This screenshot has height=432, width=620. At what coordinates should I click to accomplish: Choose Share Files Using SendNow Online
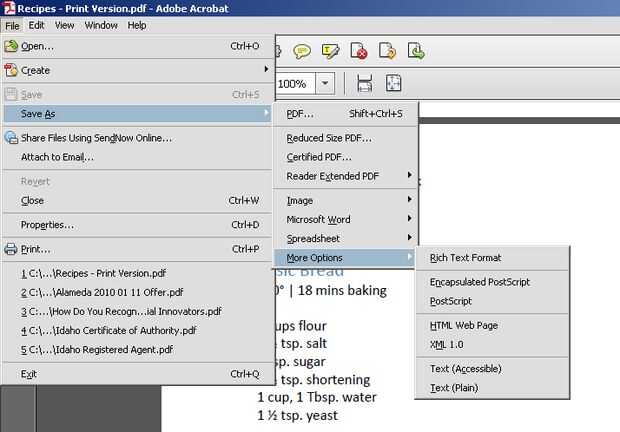(x=137, y=138)
